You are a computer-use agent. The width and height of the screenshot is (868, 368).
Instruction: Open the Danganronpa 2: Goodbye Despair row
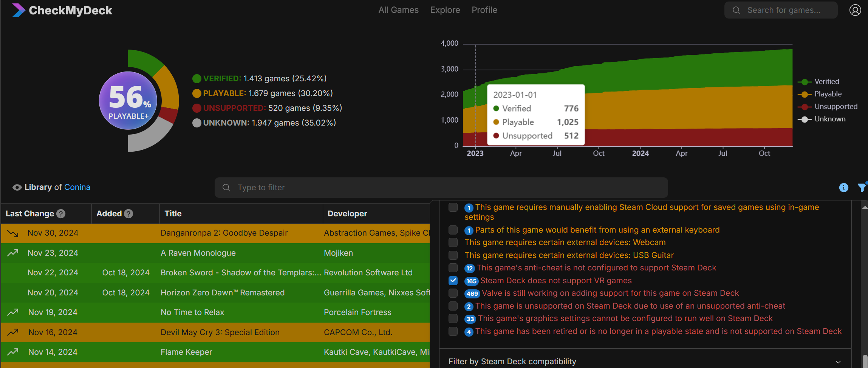[x=215, y=233]
